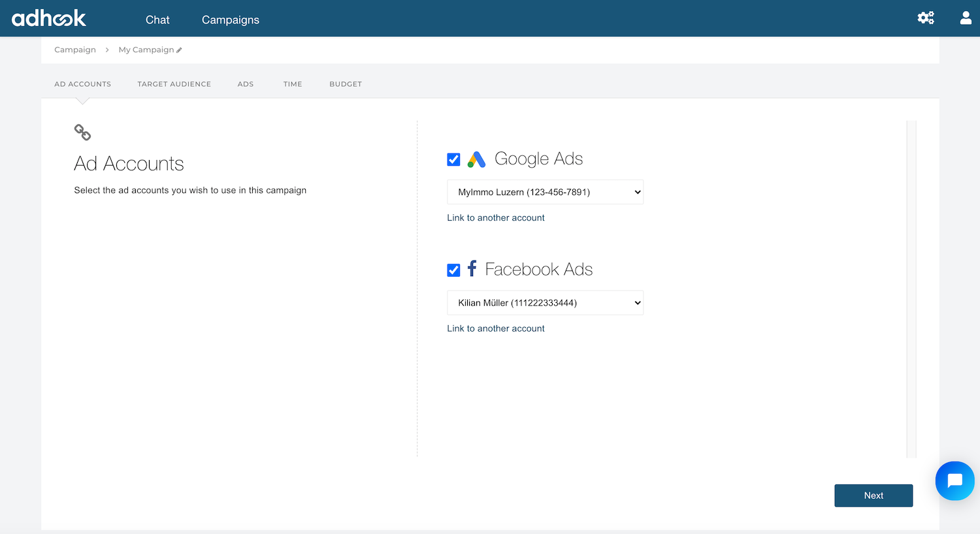980x534 pixels.
Task: Click the vertical scrollbar beside the accounts panel
Action: (911, 289)
